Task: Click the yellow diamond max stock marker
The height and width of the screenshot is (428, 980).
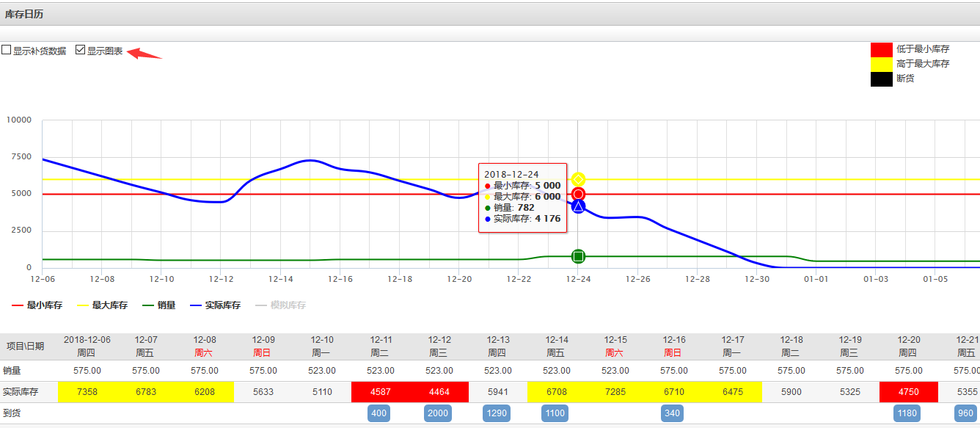Action: (578, 179)
